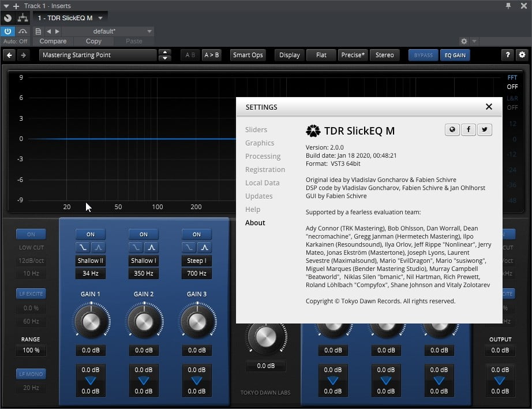Open the preset file icon next to default*

pos(38,31)
